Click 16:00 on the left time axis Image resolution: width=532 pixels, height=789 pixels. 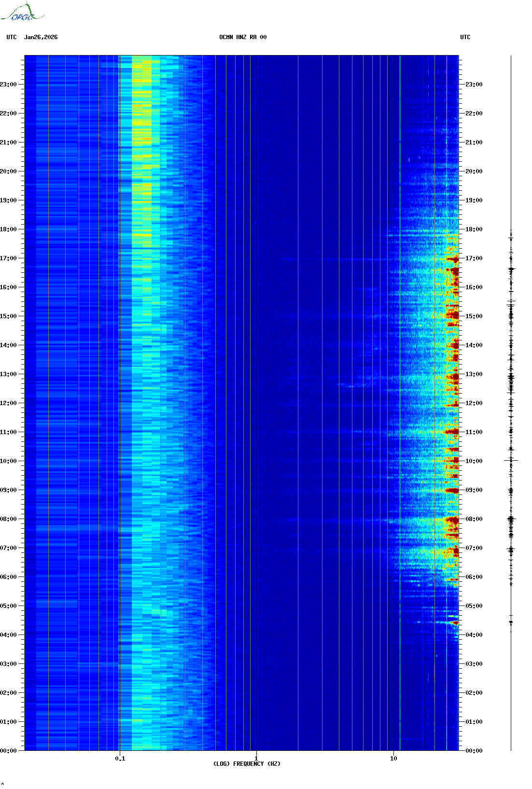point(8,287)
